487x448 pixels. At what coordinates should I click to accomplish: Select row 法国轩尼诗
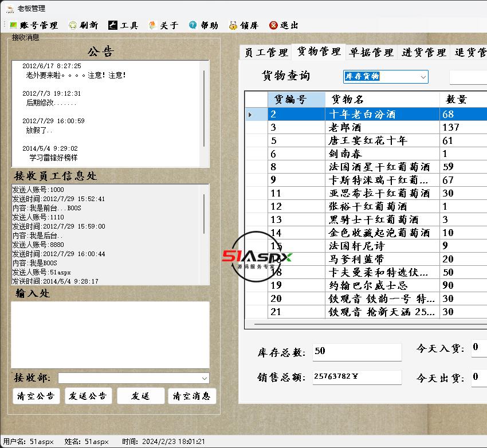[366, 246]
